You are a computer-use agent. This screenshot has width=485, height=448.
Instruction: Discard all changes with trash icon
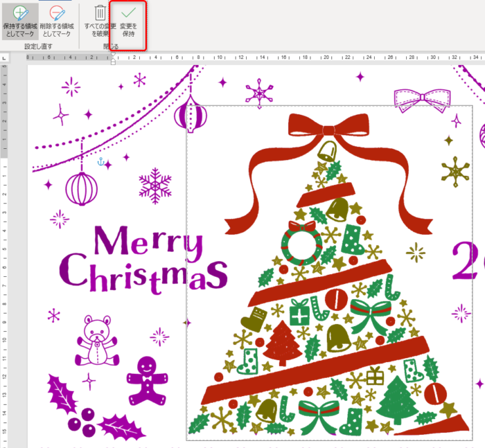click(100, 21)
